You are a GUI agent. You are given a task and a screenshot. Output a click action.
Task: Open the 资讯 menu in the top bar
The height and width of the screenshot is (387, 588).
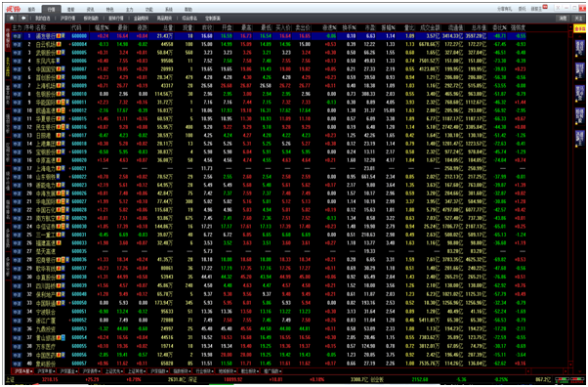coord(91,9)
